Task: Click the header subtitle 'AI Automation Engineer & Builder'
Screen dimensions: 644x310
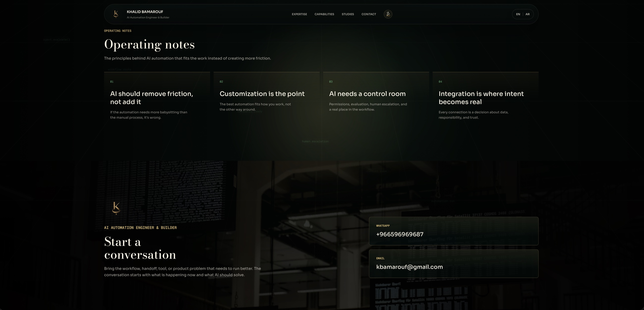Action: pyautogui.click(x=148, y=18)
